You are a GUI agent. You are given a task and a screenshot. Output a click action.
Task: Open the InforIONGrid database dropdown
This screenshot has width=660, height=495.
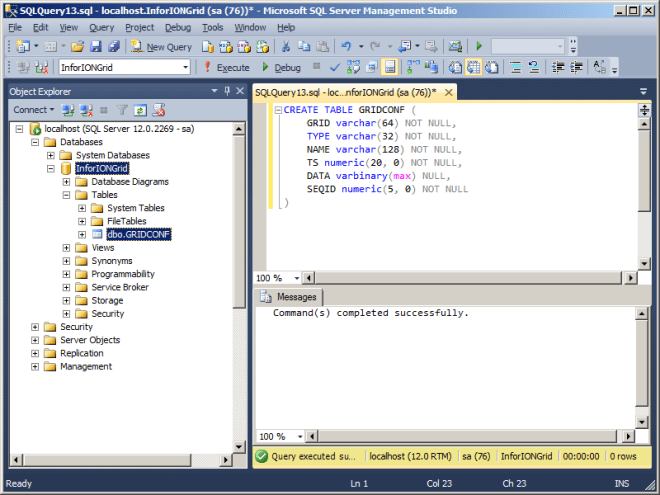pyautogui.click(x=185, y=67)
